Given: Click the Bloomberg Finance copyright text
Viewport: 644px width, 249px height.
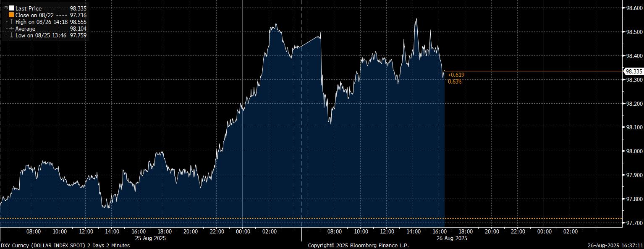Looking at the screenshot, I should pyautogui.click(x=358, y=245).
